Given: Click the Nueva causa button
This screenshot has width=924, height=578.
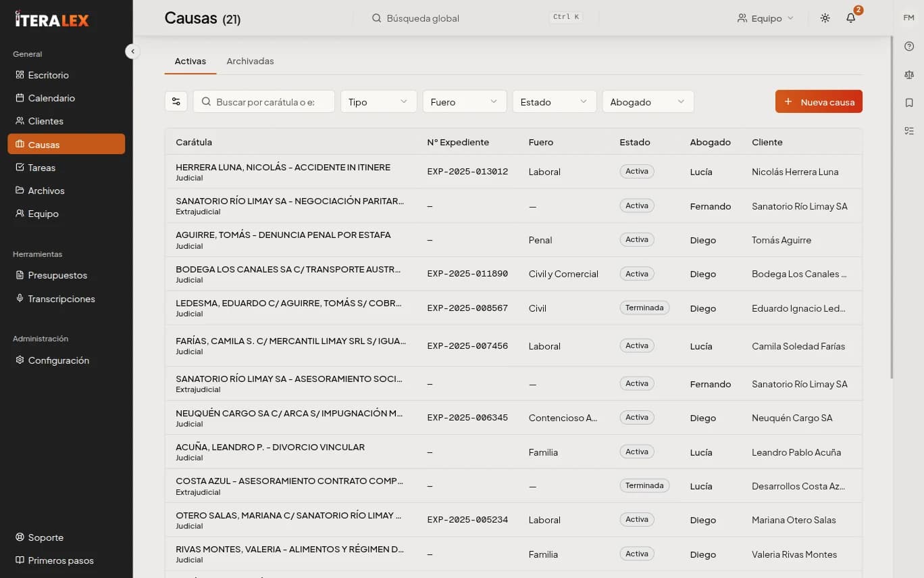Looking at the screenshot, I should (x=819, y=101).
